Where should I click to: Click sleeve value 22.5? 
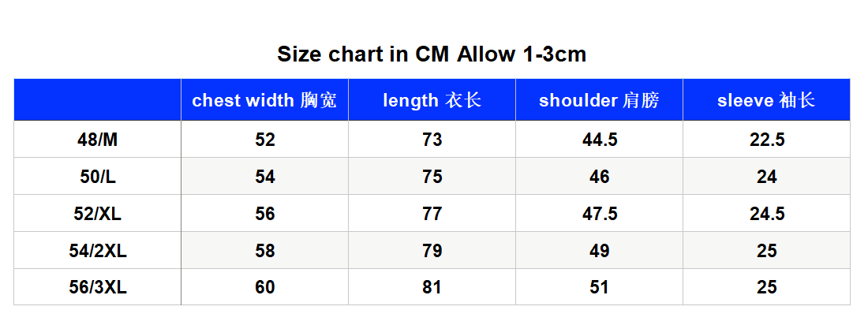[x=767, y=140]
